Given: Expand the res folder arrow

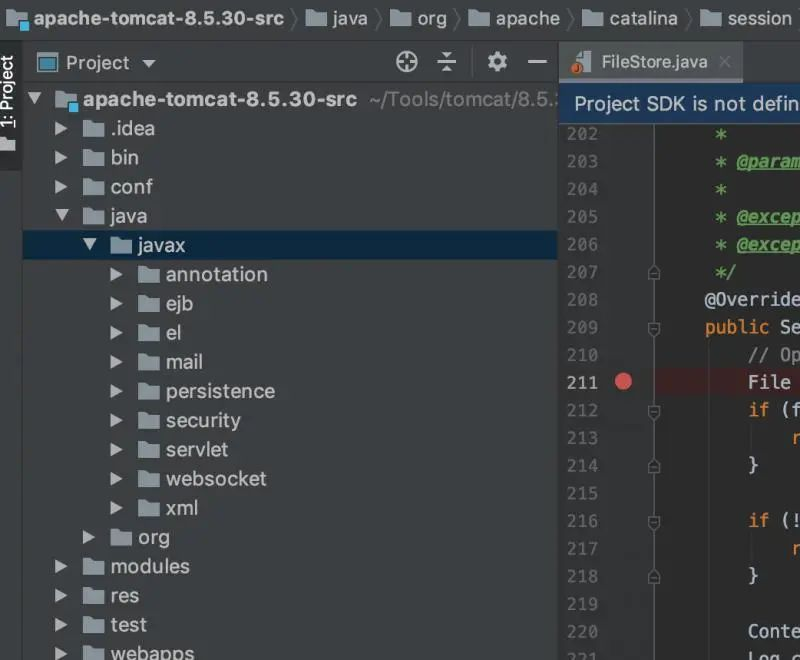Looking at the screenshot, I should pyautogui.click(x=61, y=595).
